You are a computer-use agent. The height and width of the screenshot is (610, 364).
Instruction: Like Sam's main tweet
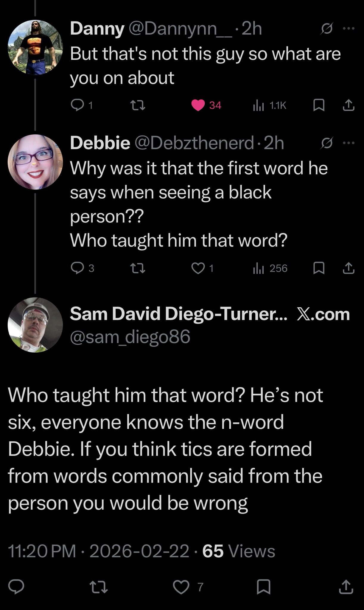pyautogui.click(x=182, y=586)
